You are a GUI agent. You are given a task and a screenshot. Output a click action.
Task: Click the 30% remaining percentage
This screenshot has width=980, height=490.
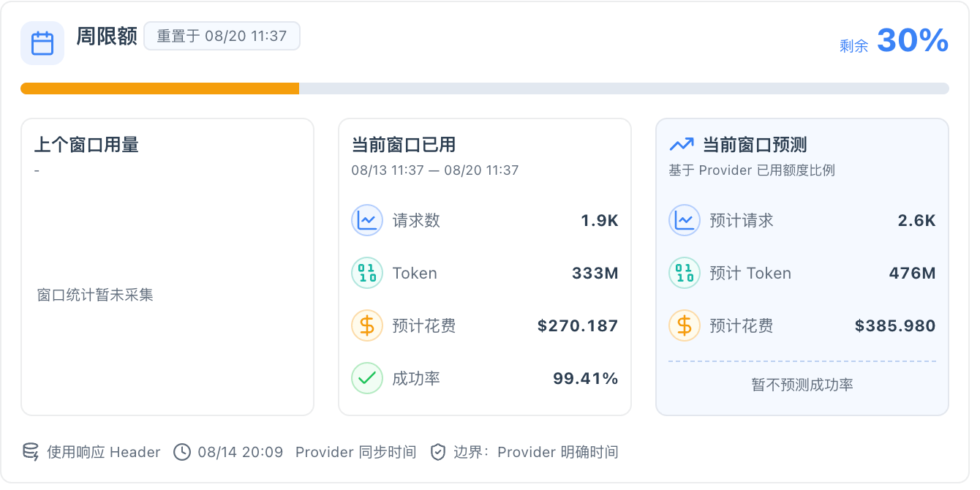click(912, 40)
